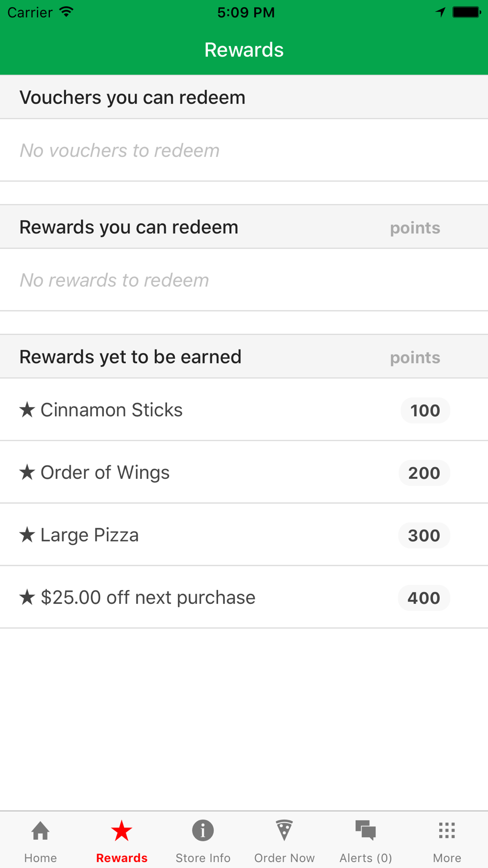Tap the 300 points badge
Image resolution: width=488 pixels, height=868 pixels.
click(424, 536)
